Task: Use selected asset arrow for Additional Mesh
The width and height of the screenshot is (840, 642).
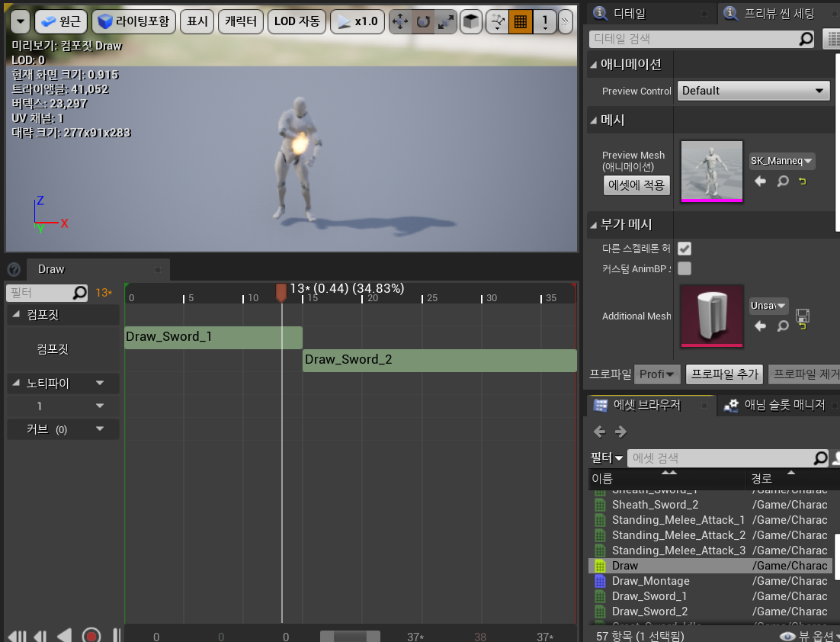Action: click(760, 326)
